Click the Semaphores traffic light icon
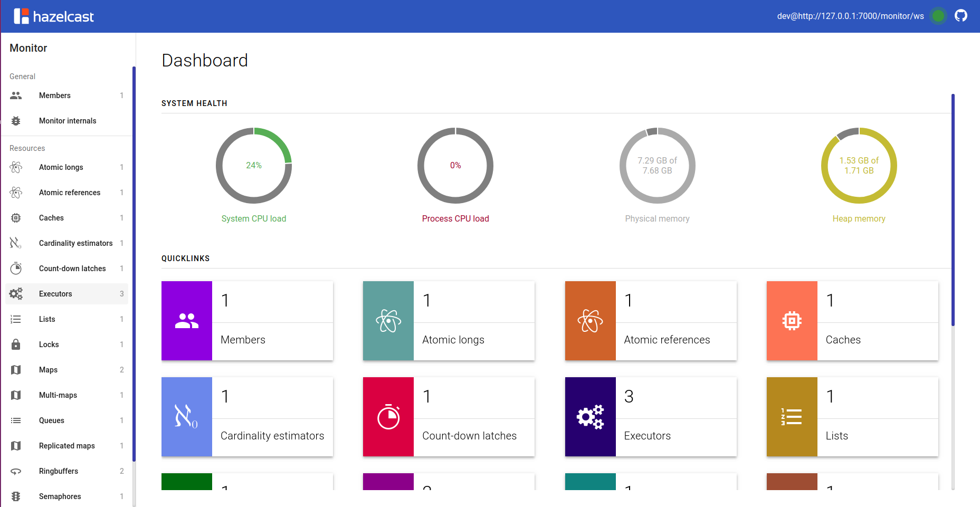 (x=16, y=496)
